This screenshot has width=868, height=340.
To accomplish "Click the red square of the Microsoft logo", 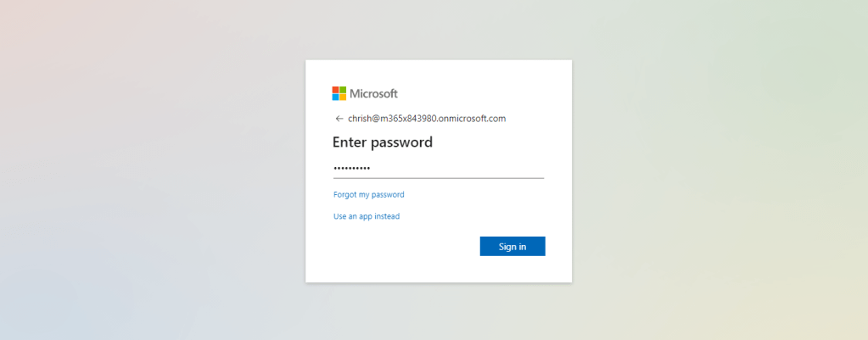I will coord(335,90).
